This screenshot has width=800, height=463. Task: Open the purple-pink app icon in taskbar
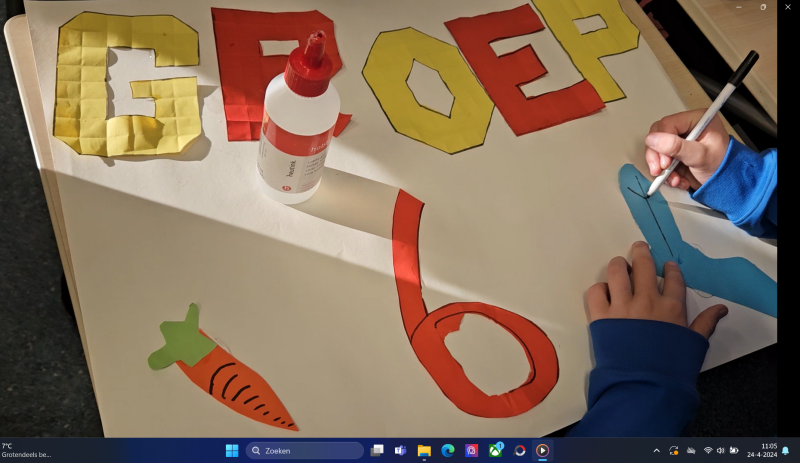tap(471, 451)
